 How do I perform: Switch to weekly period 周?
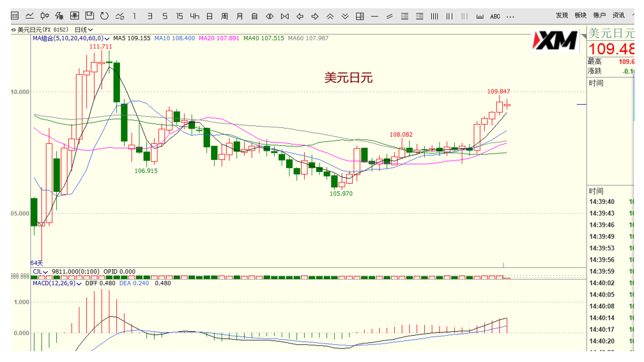pyautogui.click(x=224, y=16)
